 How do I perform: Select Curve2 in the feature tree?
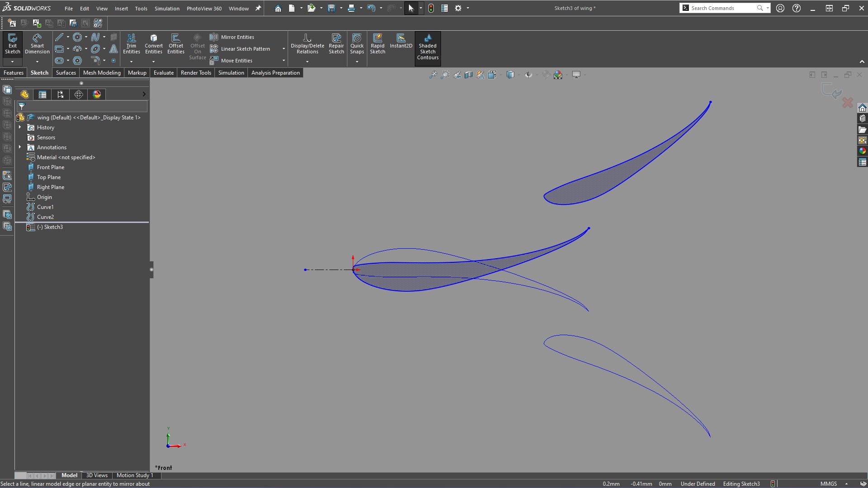coord(45,217)
